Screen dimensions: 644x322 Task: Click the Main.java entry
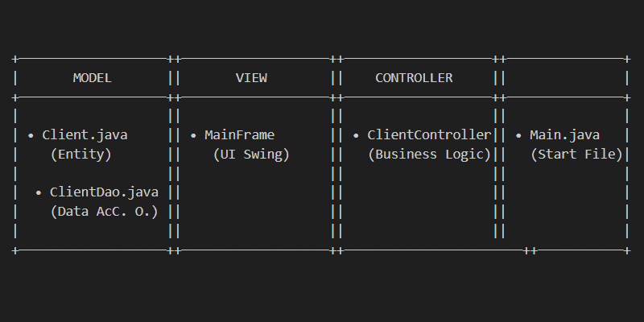coord(564,135)
